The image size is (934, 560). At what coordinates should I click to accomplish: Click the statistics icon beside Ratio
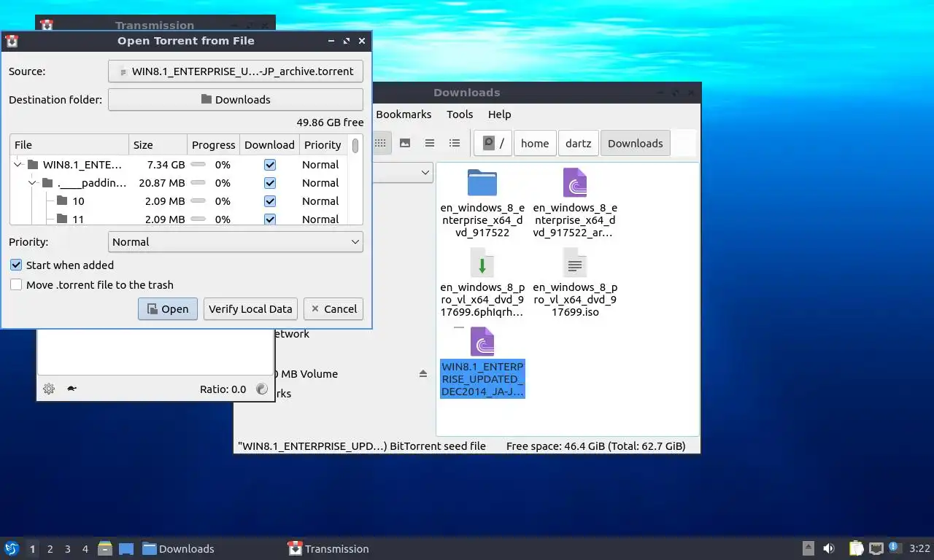pyautogui.click(x=262, y=389)
